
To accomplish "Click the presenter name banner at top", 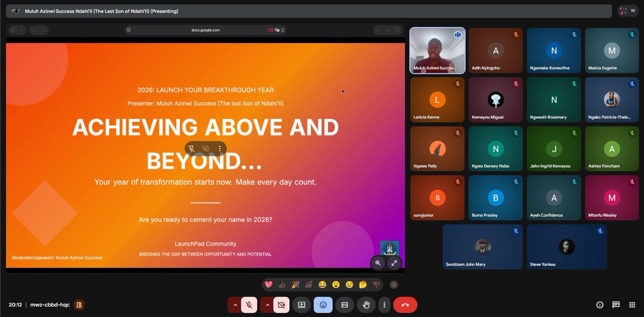I will click(x=309, y=11).
